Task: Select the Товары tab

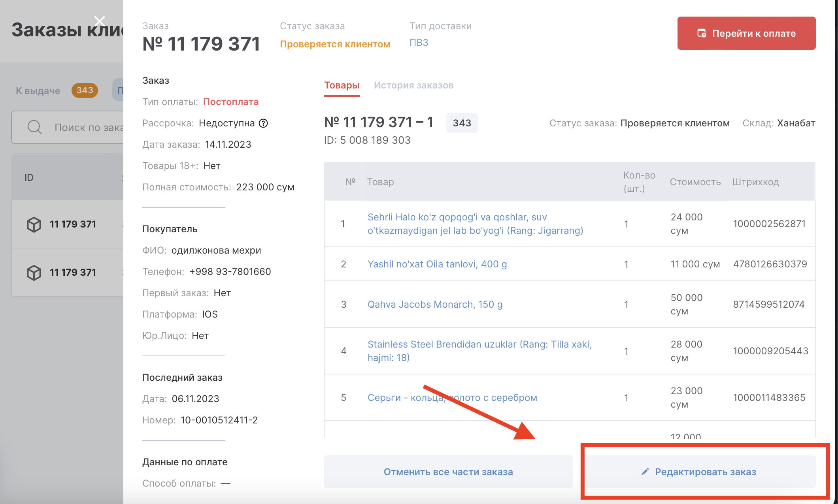Action: (342, 85)
